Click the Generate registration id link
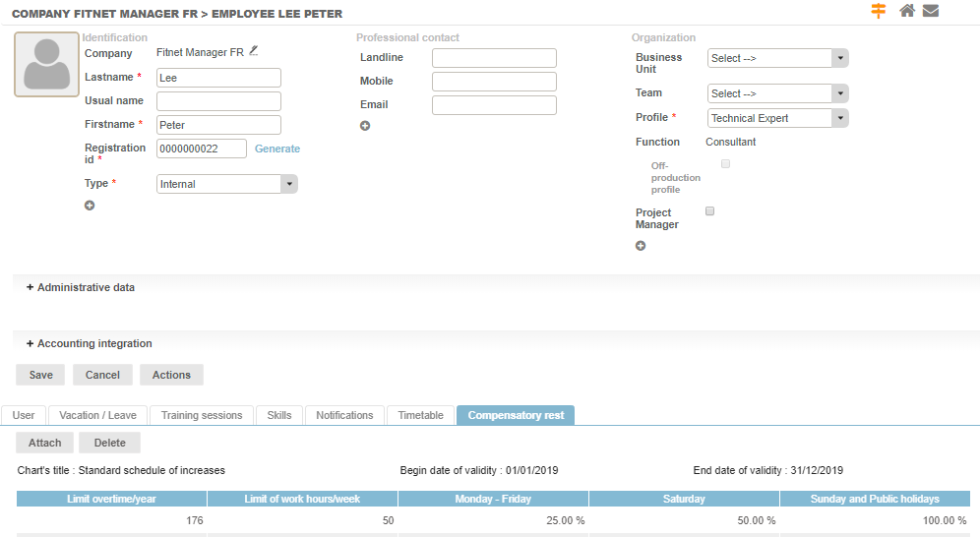Screen dimensions: 980x537 tap(277, 149)
